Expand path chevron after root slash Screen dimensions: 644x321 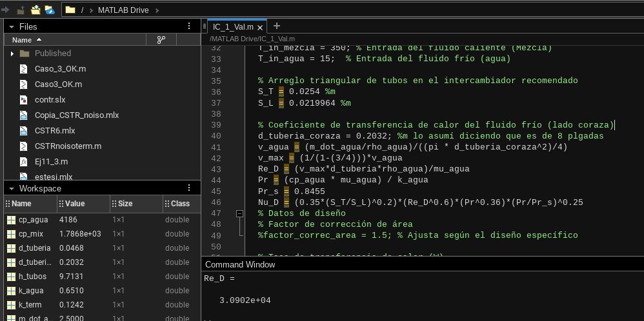tap(91, 10)
